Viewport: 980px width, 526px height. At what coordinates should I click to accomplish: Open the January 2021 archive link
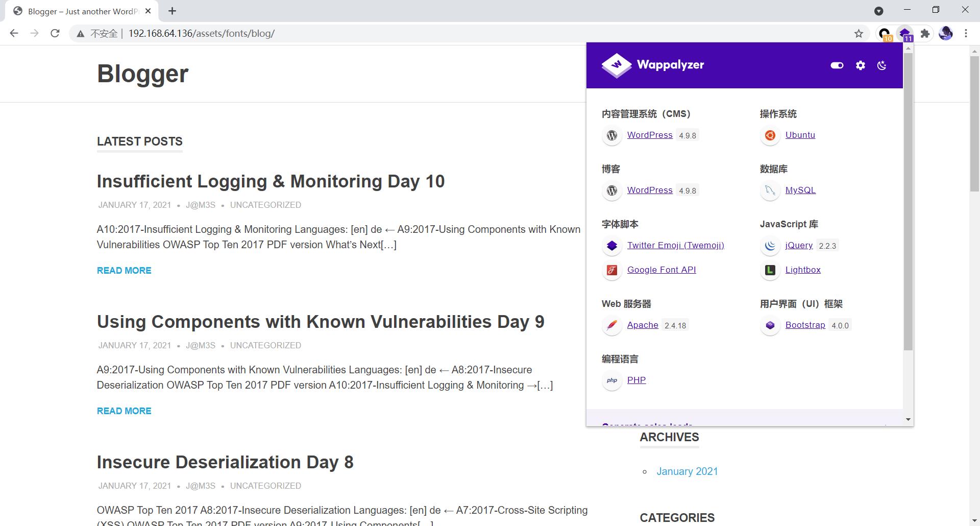(x=687, y=471)
